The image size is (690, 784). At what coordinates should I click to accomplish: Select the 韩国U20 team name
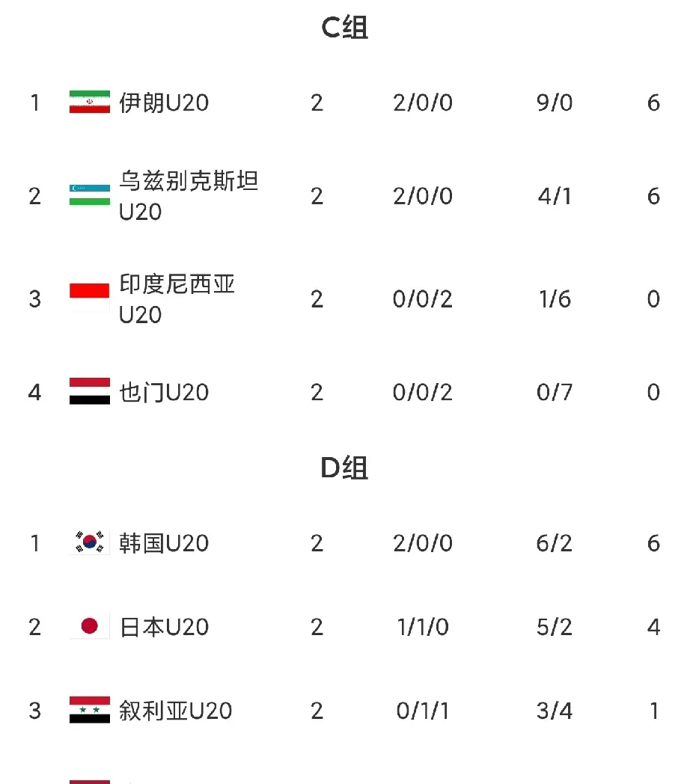pos(164,542)
